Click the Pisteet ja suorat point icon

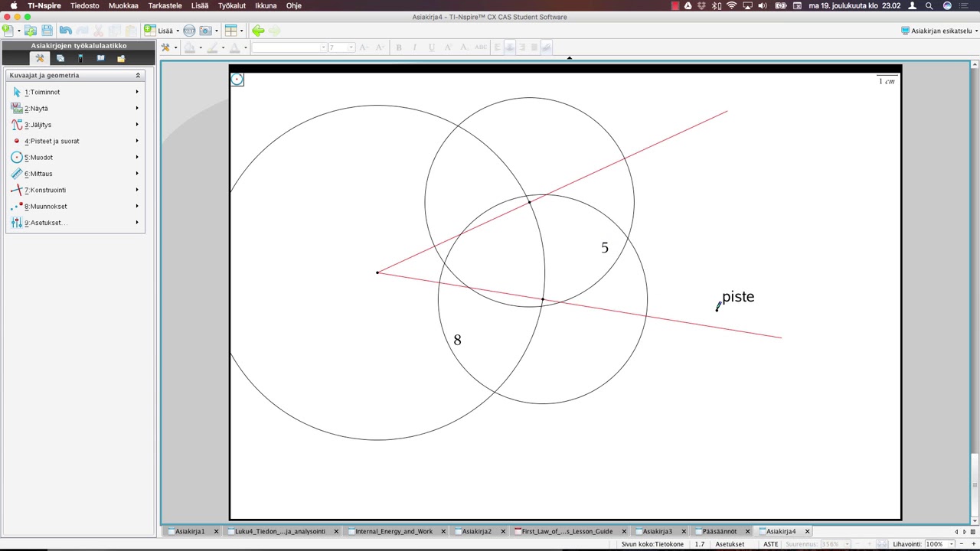click(x=17, y=141)
